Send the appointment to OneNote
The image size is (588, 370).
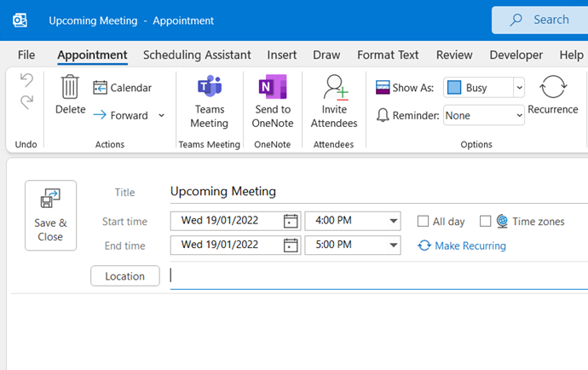point(273,101)
